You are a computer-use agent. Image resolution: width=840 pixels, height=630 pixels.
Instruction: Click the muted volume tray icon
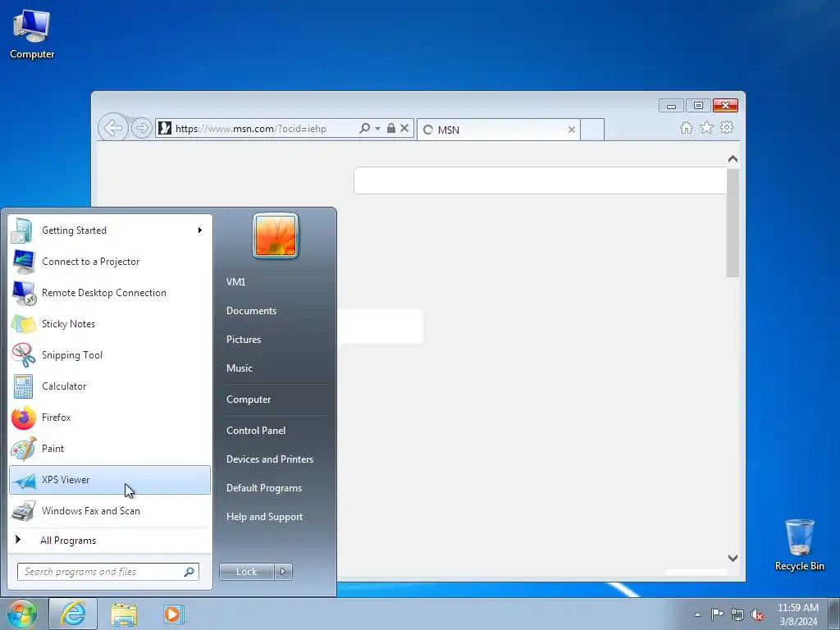tap(757, 614)
